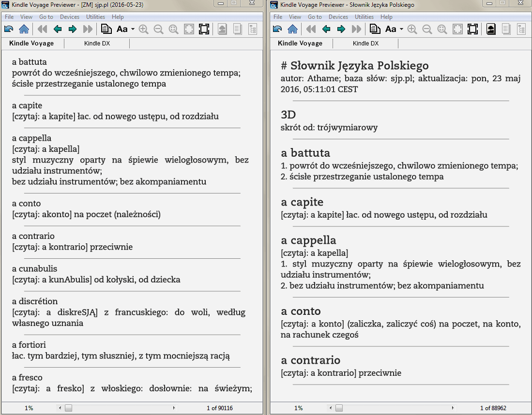
Task: Open the Aa font dropdown arrow in right window
Action: point(401,29)
